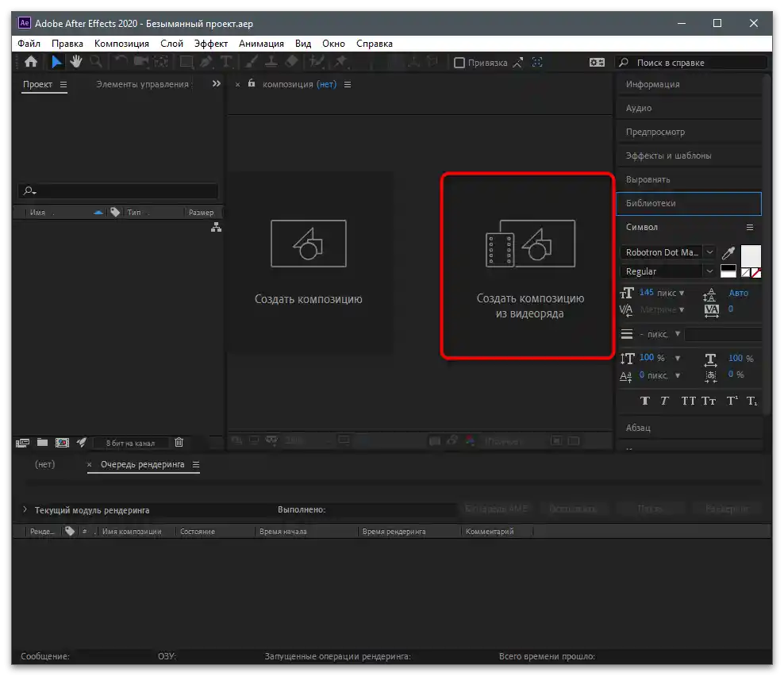Toggle the composition panel lock icon
Screen dimensions: 784x676
252,83
